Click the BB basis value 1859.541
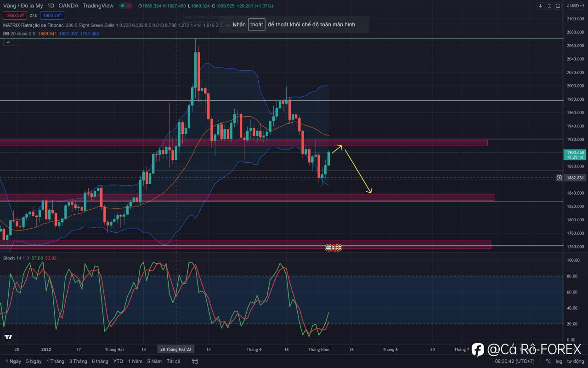 point(47,34)
